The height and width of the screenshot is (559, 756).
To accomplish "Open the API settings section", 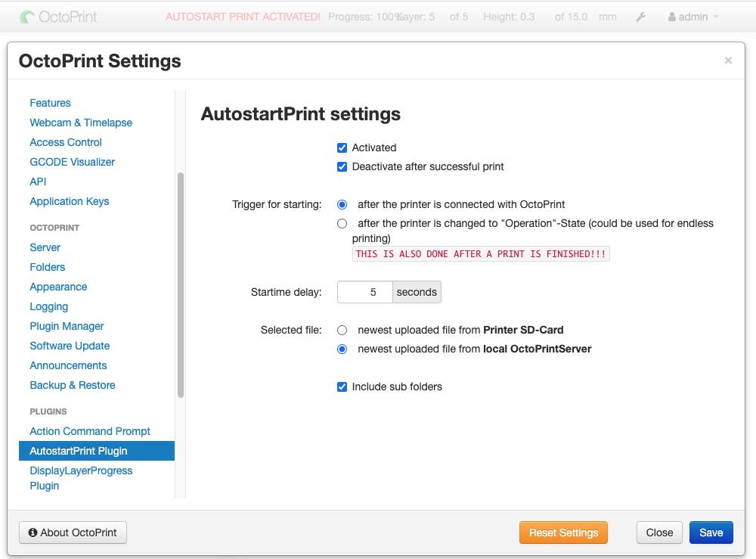I will pos(38,182).
